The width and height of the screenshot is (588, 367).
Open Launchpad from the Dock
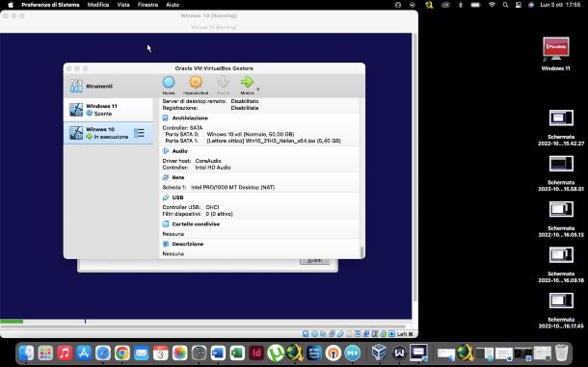[45, 353]
